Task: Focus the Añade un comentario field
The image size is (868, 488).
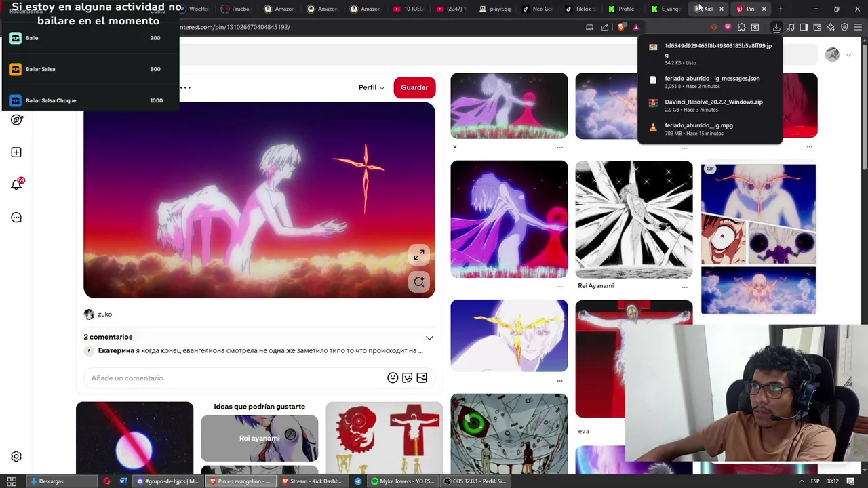Action: click(x=237, y=378)
